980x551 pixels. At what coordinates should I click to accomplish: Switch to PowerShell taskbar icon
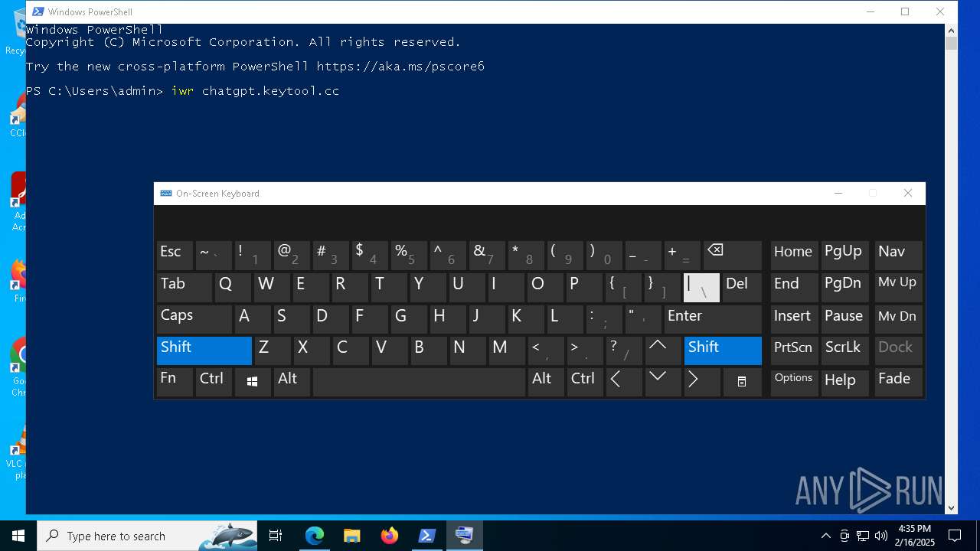427,536
